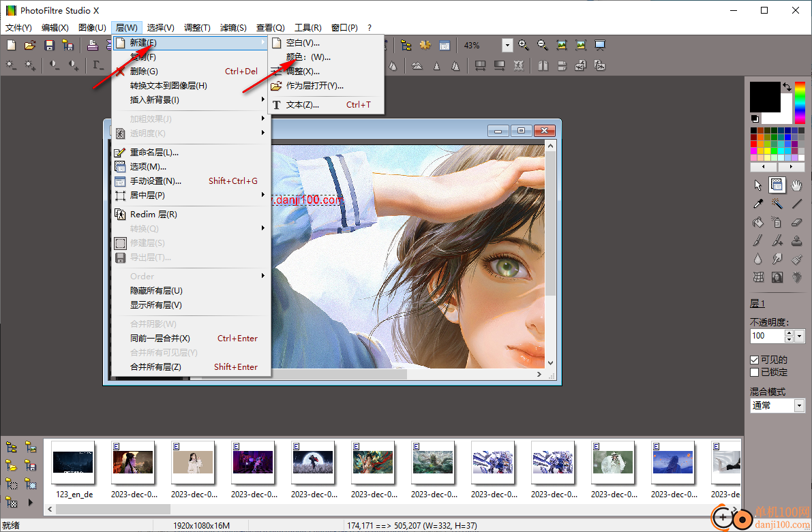Image resolution: width=812 pixels, height=532 pixels.
Task: Click the Zoom out magnifier icon
Action: [542, 46]
